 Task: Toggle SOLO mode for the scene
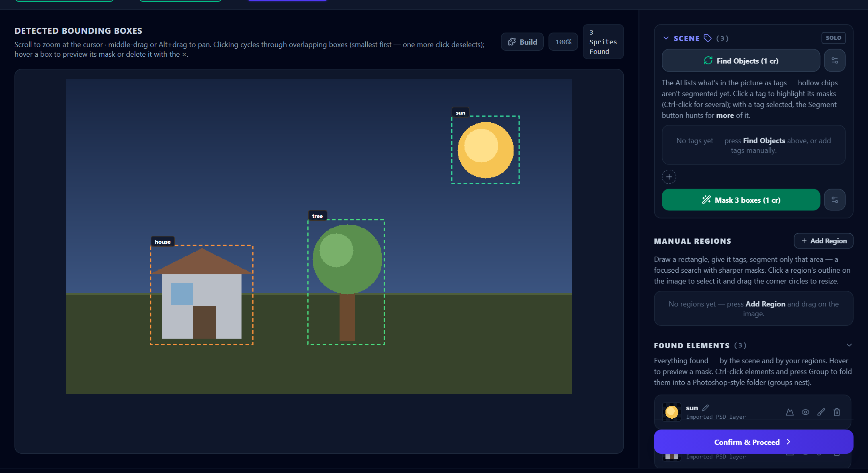pos(833,38)
